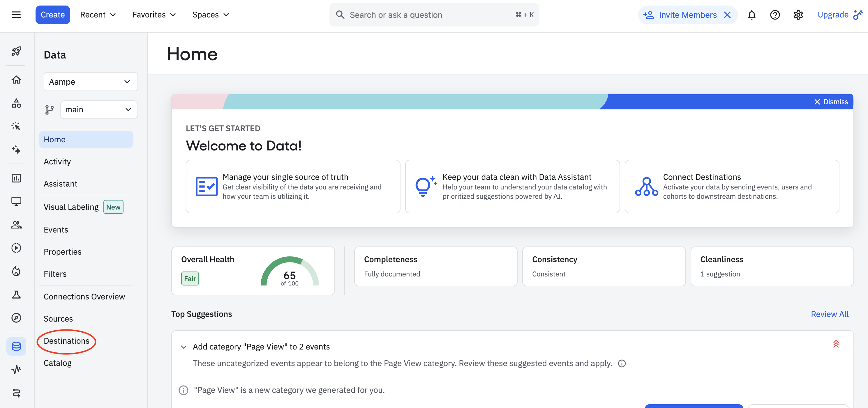This screenshot has height=408, width=868.
Task: Collapse the Add category Page View suggestion
Action: pos(184,347)
